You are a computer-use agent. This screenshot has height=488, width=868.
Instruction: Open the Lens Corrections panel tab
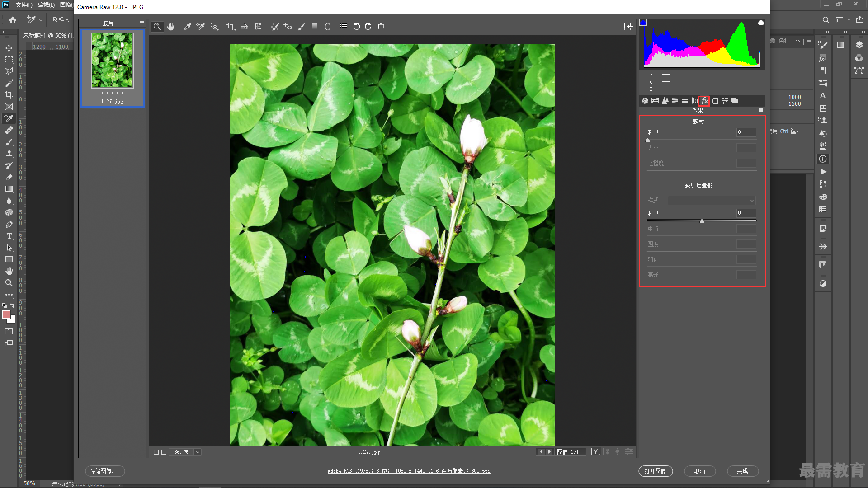point(695,101)
